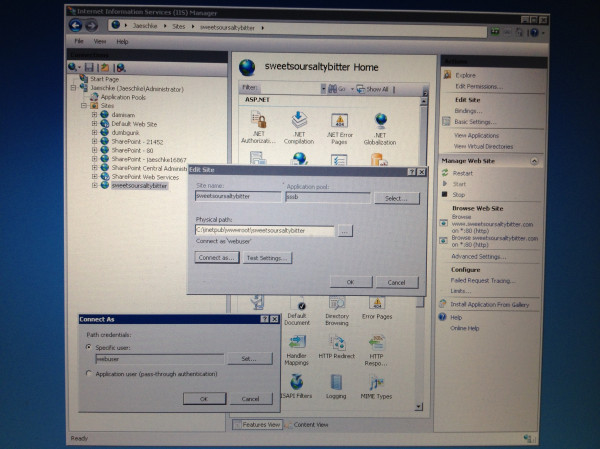600x449 pixels.
Task: Click help question mark in Edit Site dialog
Action: tap(412, 172)
